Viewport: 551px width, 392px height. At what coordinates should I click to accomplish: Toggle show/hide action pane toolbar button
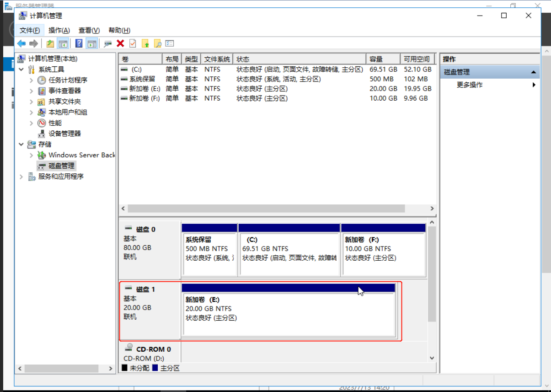[92, 43]
